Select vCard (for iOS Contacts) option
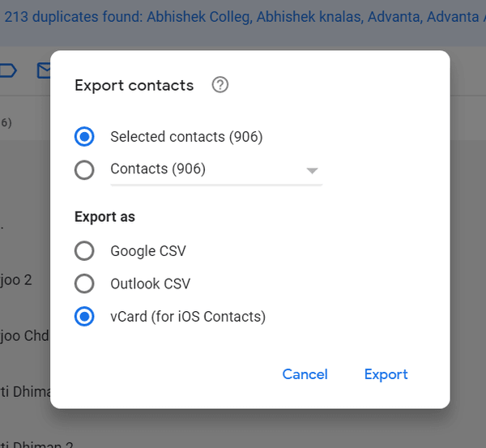 tap(84, 317)
